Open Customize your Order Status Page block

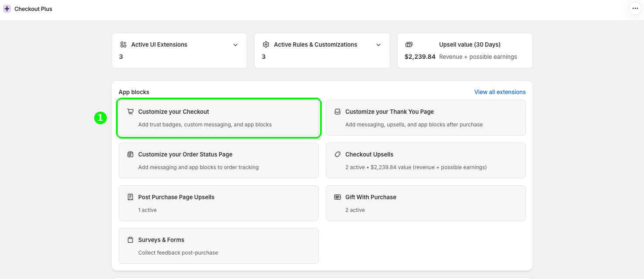click(218, 160)
